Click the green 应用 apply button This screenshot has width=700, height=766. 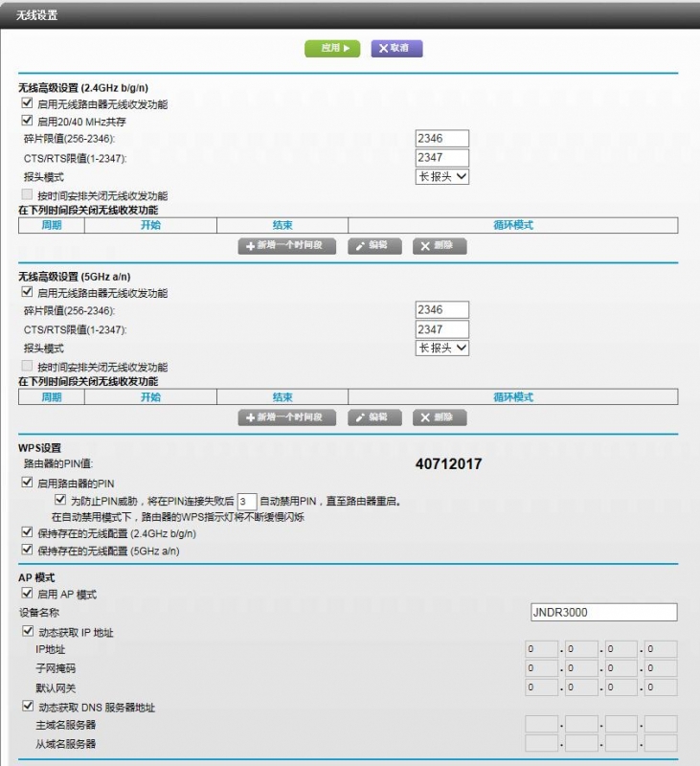[x=332, y=49]
